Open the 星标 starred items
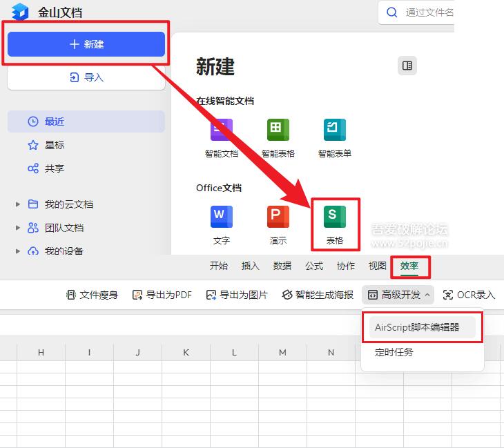The image size is (504, 448). coord(46,145)
